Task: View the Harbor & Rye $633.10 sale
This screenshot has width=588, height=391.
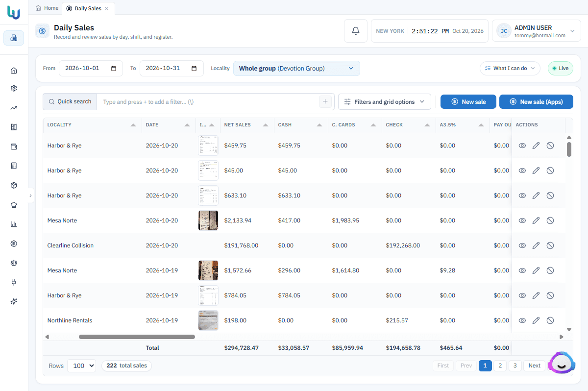Action: (x=522, y=195)
